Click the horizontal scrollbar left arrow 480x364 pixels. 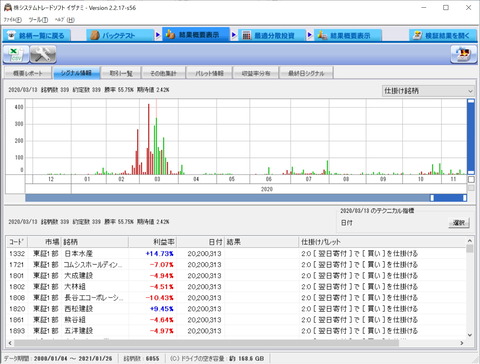click(10, 343)
